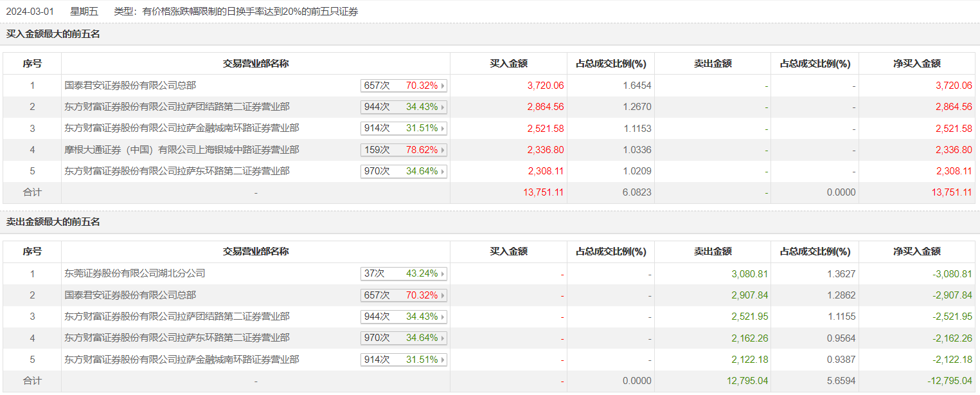Select the 买入金额最大的前五名 section title
Screen dimensions: 980x395
tap(53, 34)
